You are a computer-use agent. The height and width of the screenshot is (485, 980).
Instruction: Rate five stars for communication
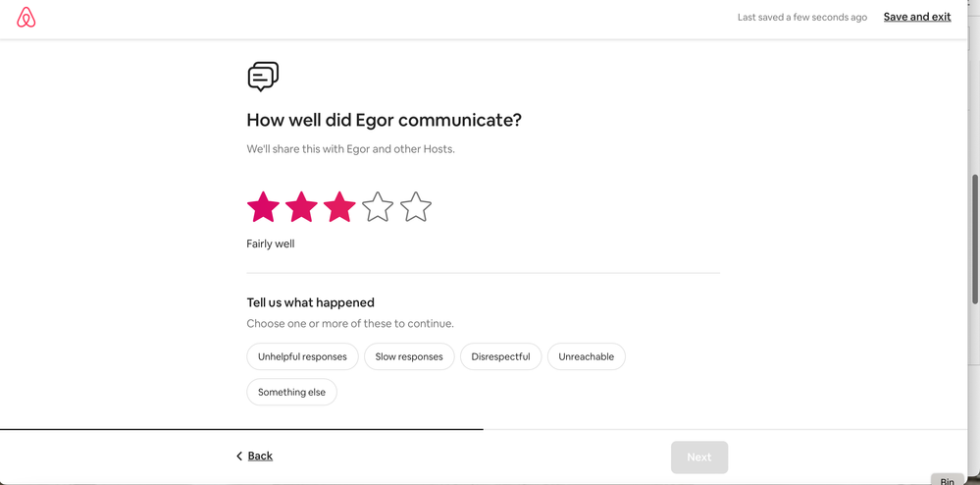click(x=416, y=207)
